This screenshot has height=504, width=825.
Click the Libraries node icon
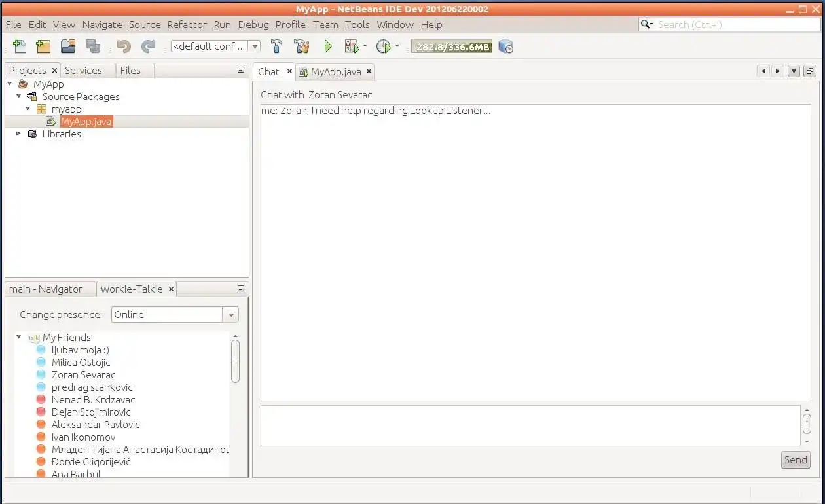32,134
